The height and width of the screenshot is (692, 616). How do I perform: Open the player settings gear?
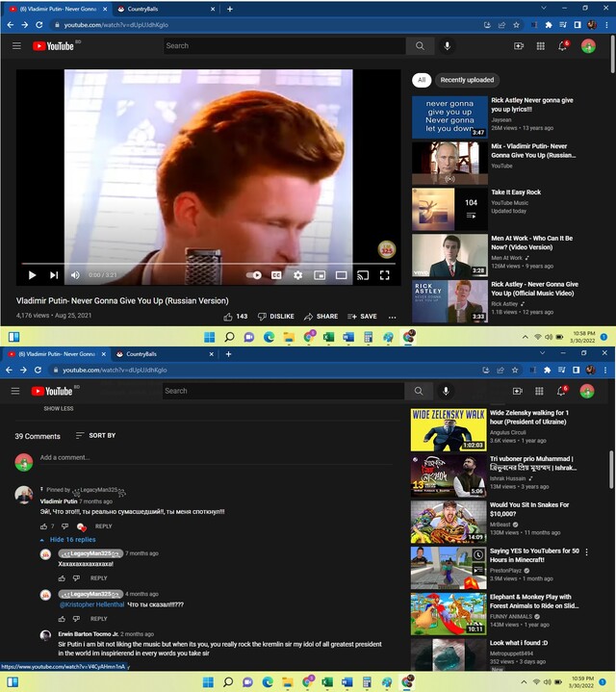297,275
